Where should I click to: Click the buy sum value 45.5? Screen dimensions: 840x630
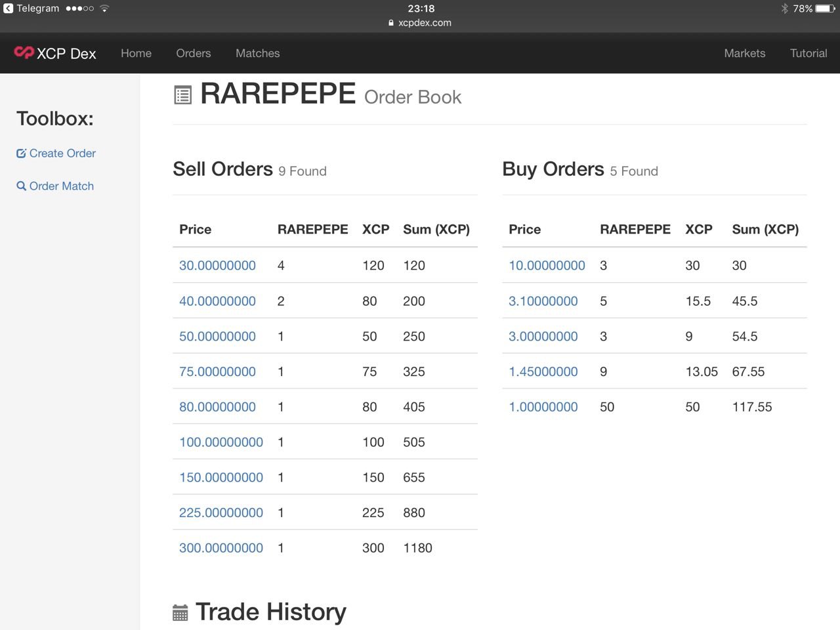[745, 301]
